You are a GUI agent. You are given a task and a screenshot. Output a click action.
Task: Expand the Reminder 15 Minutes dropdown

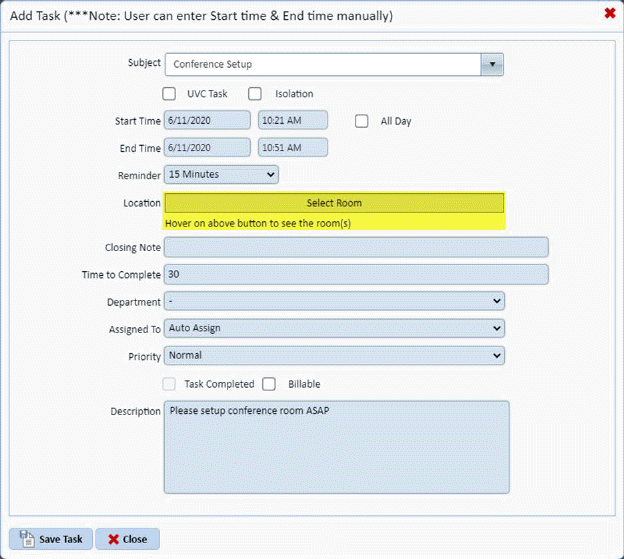pos(221,175)
